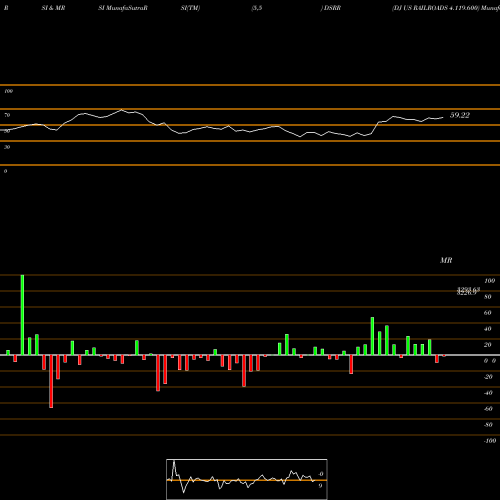Click the SI MunafaSutraR header text
This screenshot has width=500, height=500.
click(123, 8)
